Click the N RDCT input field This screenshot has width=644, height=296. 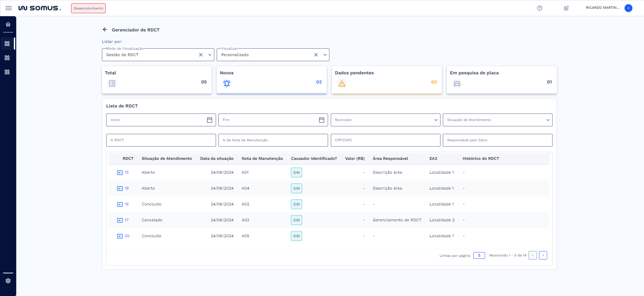point(161,140)
